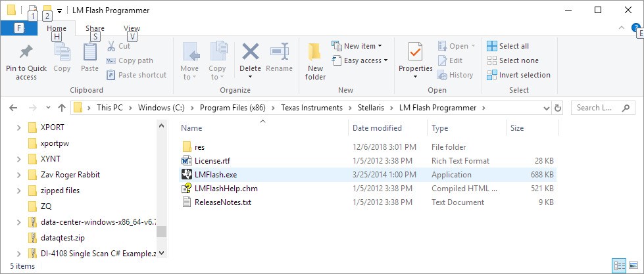Viewport: 644px width, 274px height.
Task: Click the Rename ribbon icon
Action: coord(280,52)
